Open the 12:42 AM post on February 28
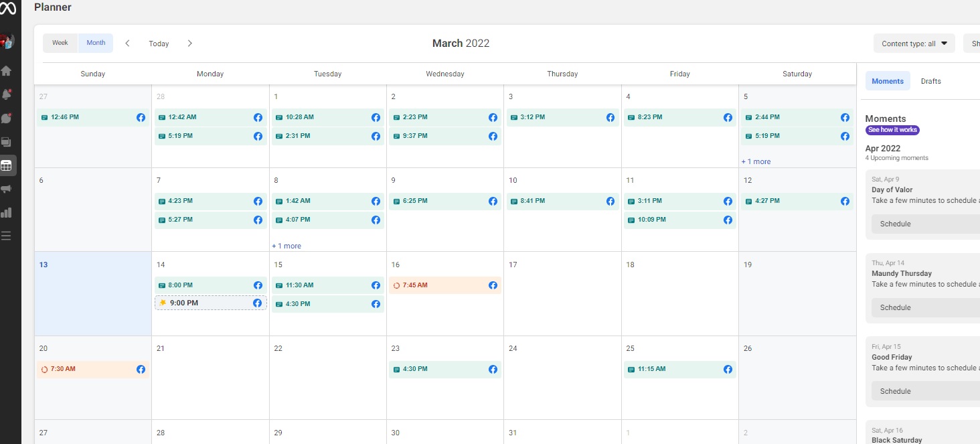 point(211,117)
